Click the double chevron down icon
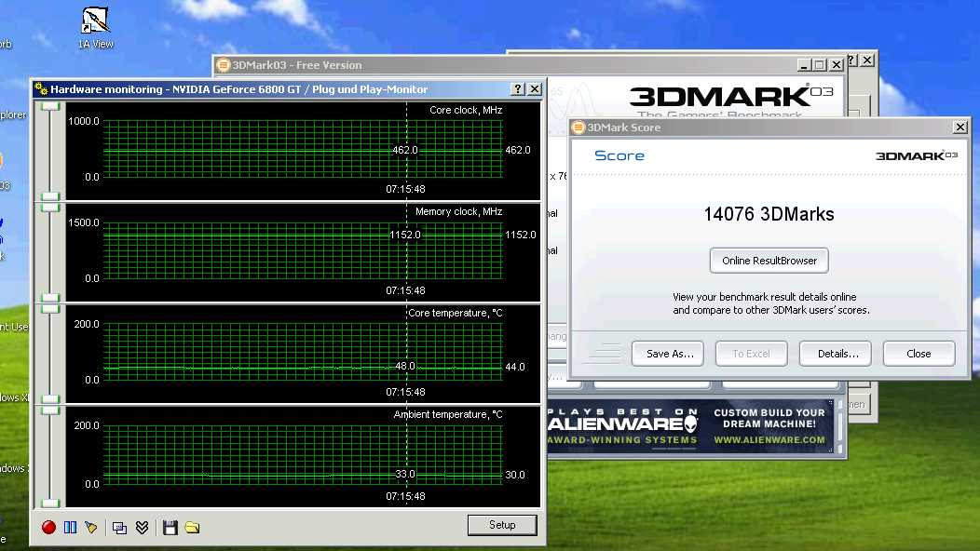 point(142,527)
